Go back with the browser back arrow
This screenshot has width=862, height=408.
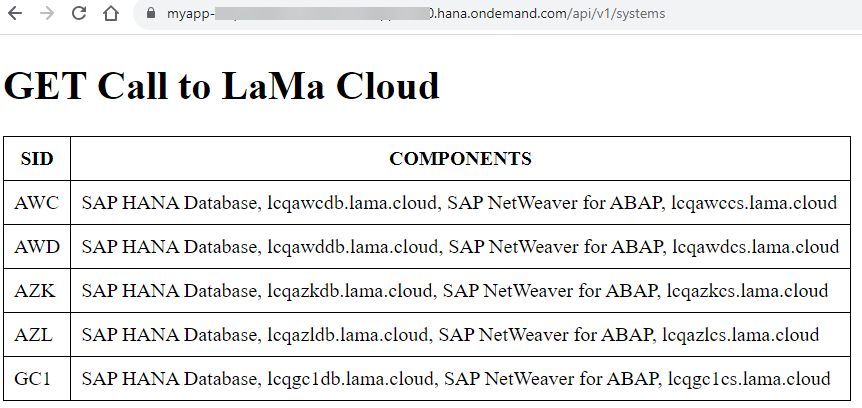tap(15, 13)
